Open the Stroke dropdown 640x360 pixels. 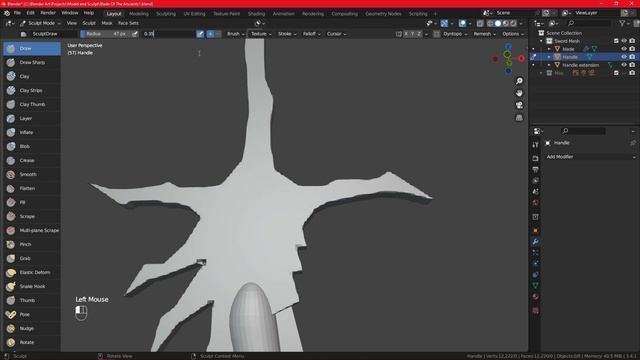tap(287, 34)
